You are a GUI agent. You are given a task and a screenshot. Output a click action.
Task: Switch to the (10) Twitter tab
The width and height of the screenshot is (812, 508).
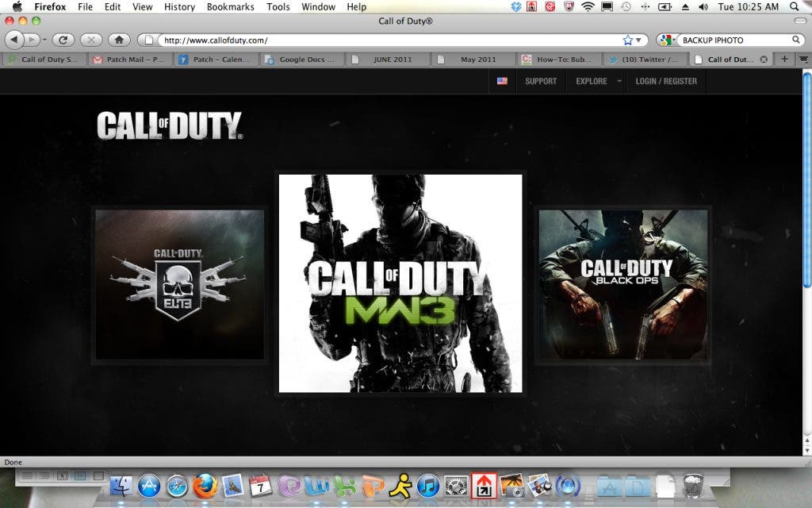645,60
